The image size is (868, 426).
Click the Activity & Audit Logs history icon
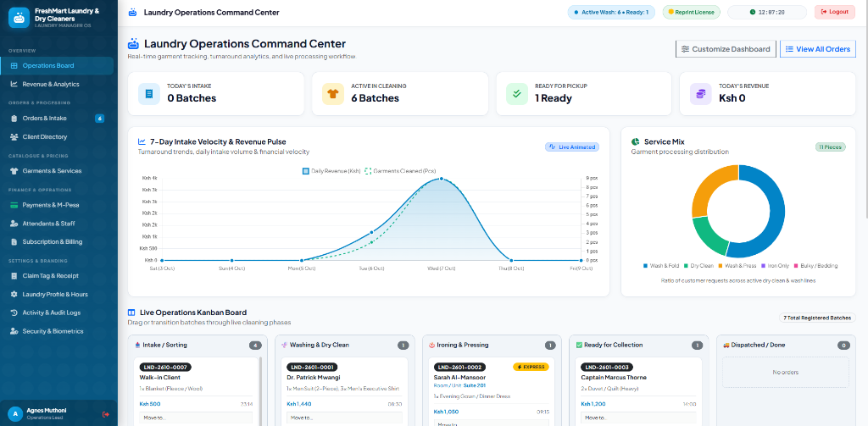click(14, 313)
